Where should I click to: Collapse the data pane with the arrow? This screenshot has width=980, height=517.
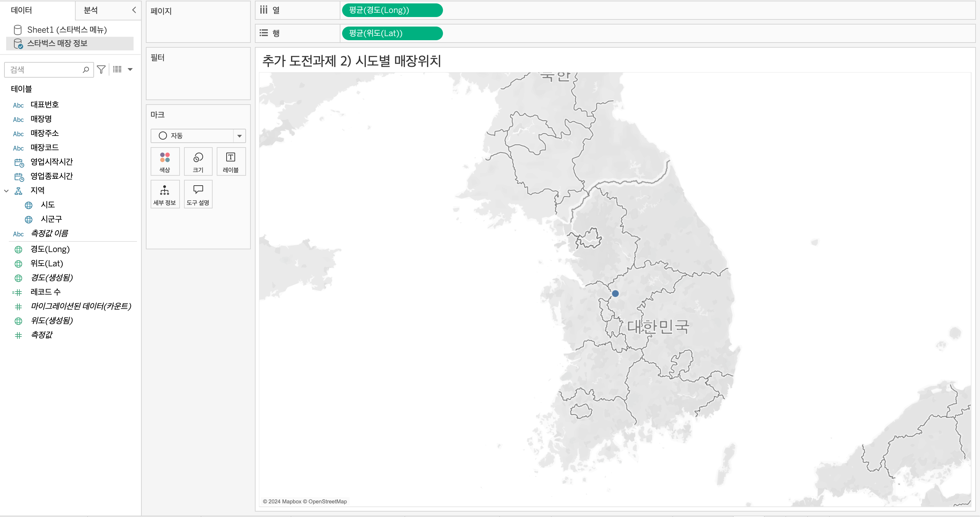(134, 10)
